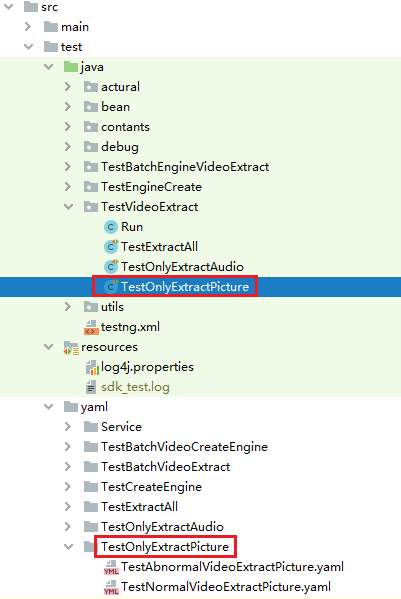
Task: Click the testng.xml file icon
Action: [x=91, y=327]
